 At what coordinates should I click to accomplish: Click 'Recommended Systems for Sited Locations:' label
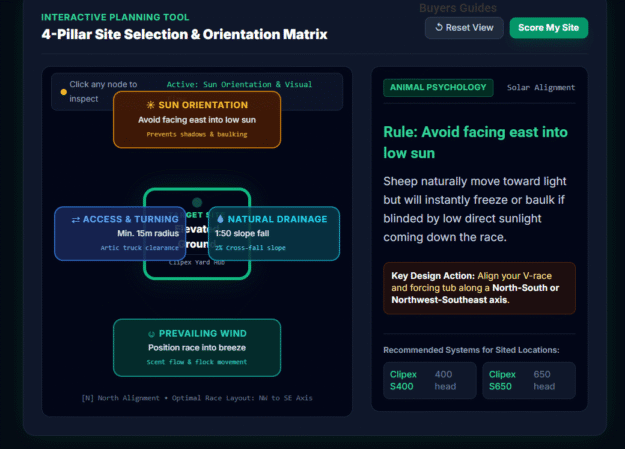click(471, 350)
